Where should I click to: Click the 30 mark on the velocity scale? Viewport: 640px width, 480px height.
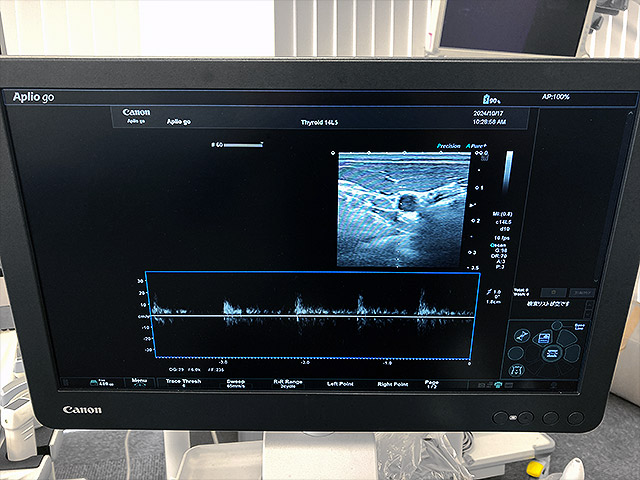tap(140, 281)
